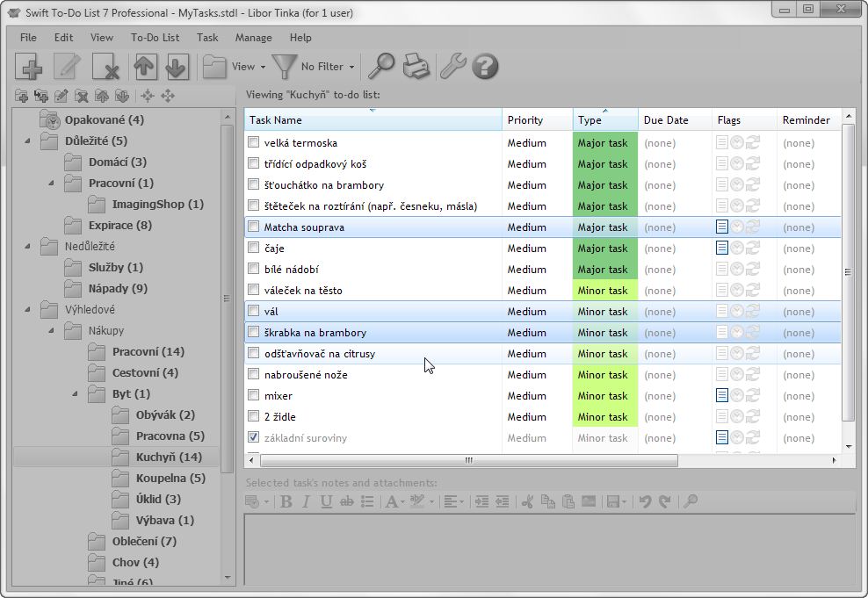Screen dimensions: 868x598
Task: Open the To-Do List menu
Action: [x=155, y=38]
